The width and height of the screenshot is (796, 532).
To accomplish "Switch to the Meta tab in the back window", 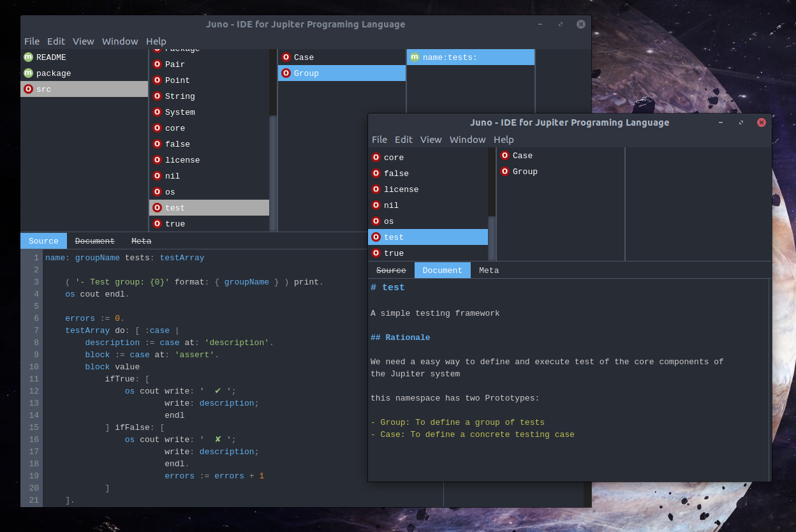I will [x=142, y=241].
